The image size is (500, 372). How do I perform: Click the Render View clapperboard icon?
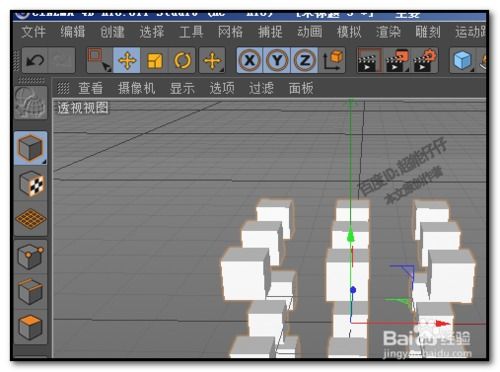(x=369, y=60)
